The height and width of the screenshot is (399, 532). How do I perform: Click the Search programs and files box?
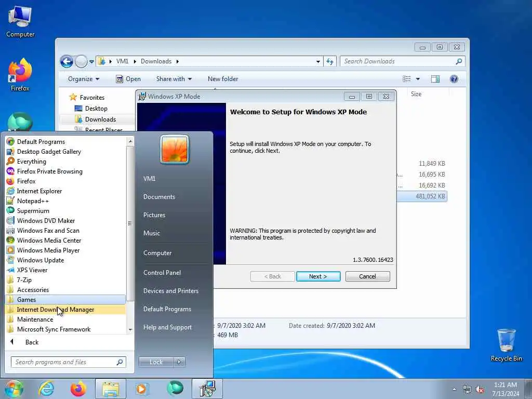68,362
